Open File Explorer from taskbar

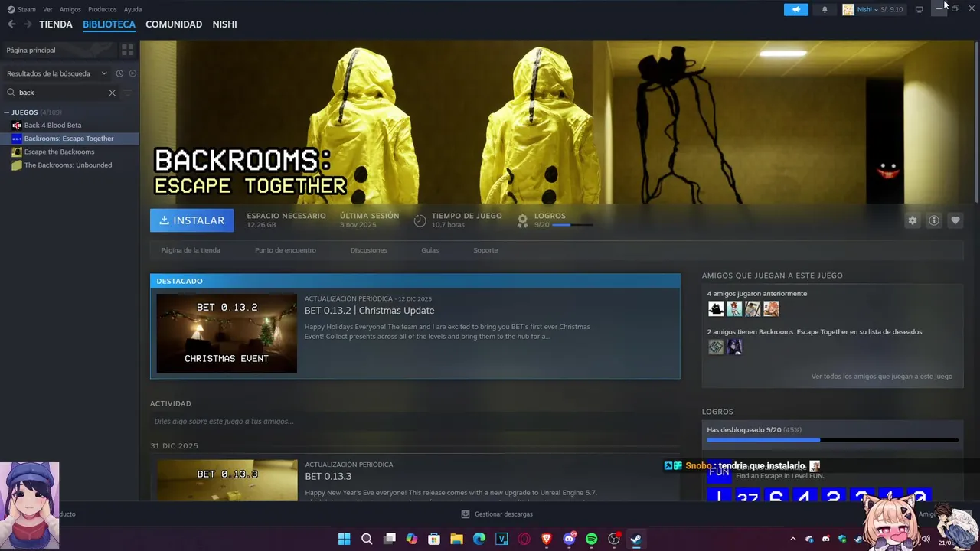point(456,539)
